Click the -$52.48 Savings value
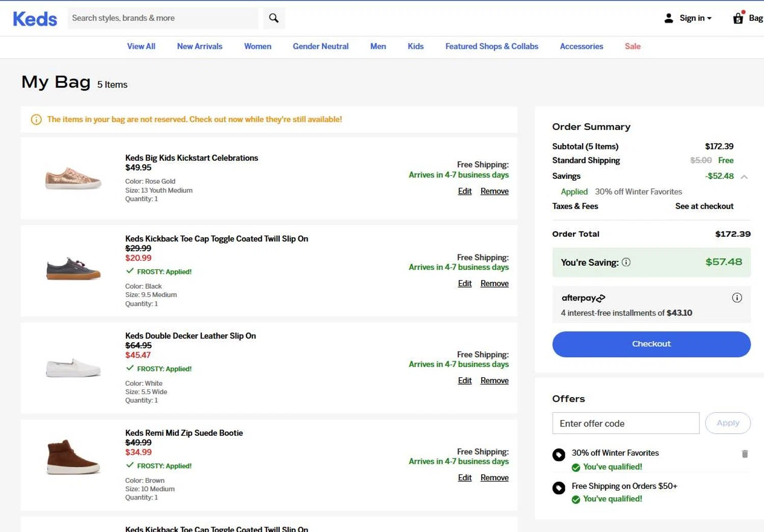This screenshot has height=532, width=764. pyautogui.click(x=719, y=176)
